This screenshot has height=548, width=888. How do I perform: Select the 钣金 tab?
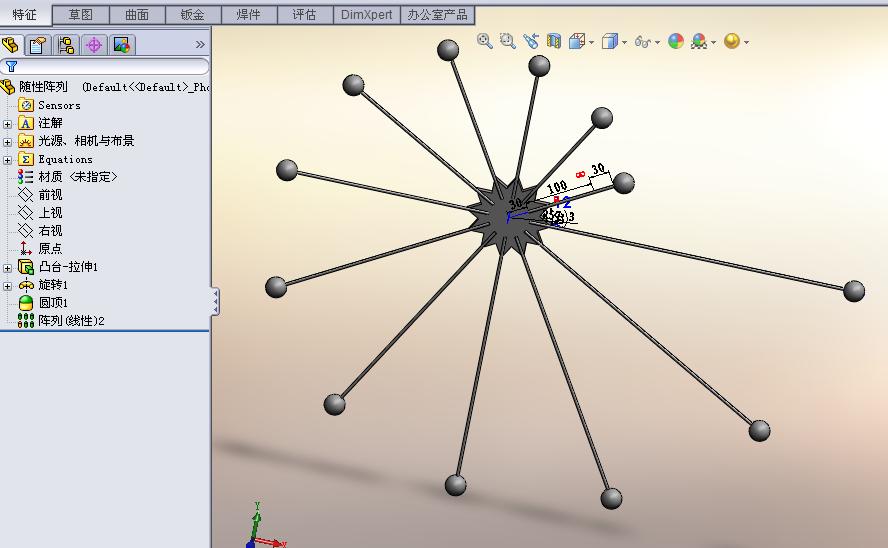coord(193,15)
